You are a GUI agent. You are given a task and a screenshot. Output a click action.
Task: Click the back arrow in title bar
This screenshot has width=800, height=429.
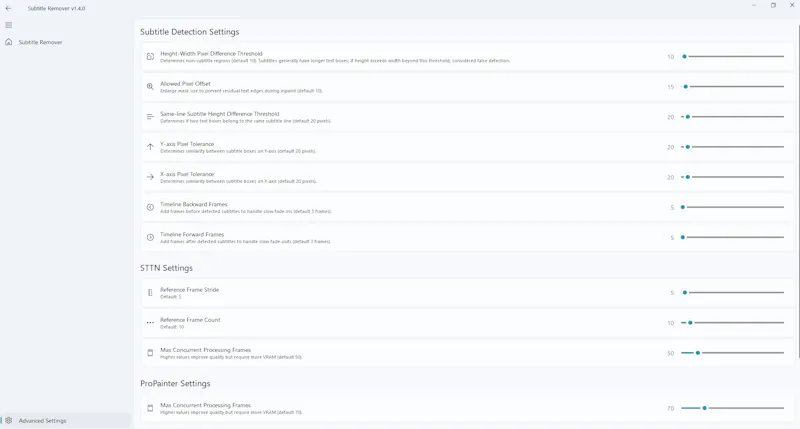coord(8,8)
